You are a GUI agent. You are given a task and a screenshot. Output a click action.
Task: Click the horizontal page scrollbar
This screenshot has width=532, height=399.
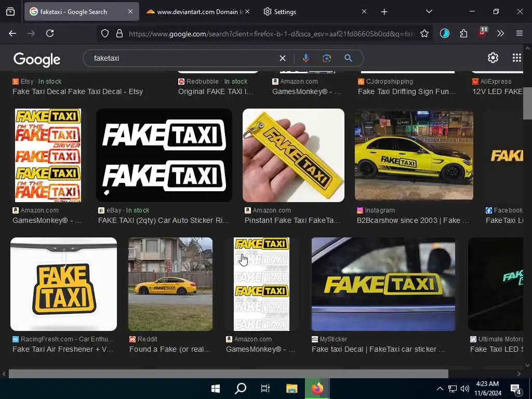click(x=229, y=374)
